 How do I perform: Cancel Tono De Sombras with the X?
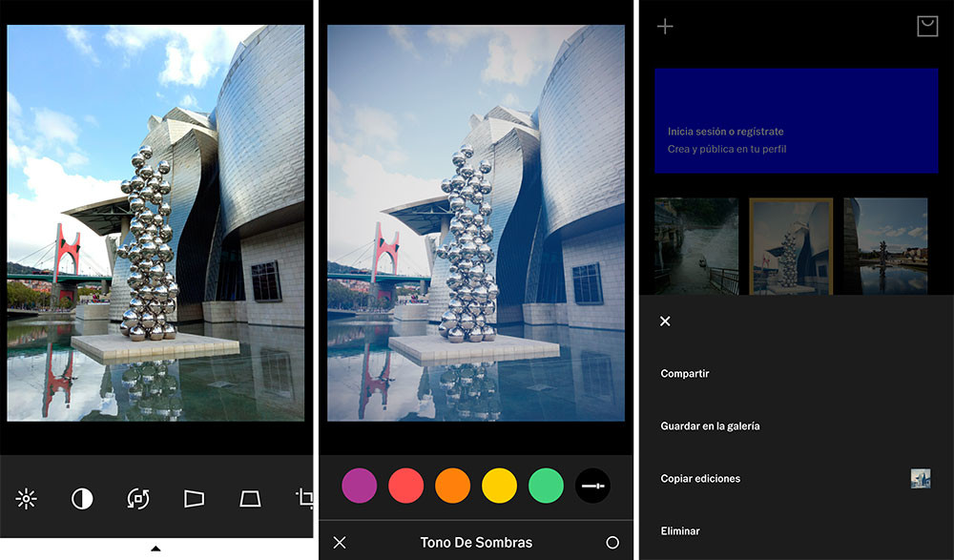[340, 542]
